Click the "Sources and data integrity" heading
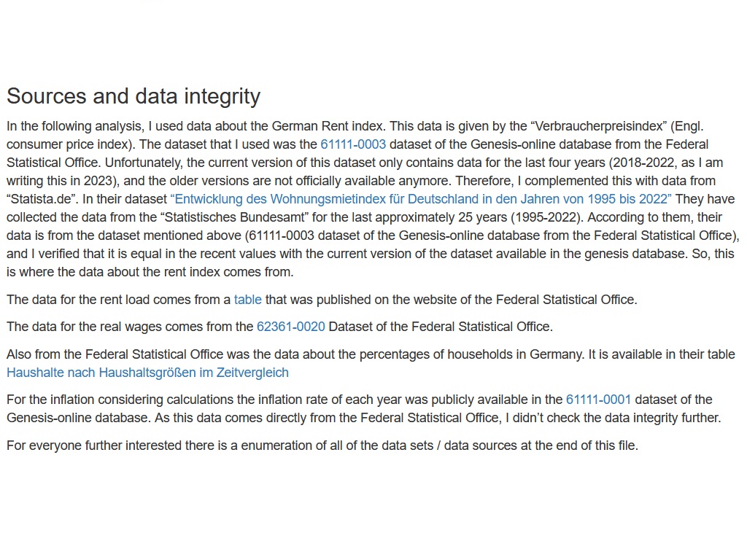747x560 pixels. (x=133, y=96)
